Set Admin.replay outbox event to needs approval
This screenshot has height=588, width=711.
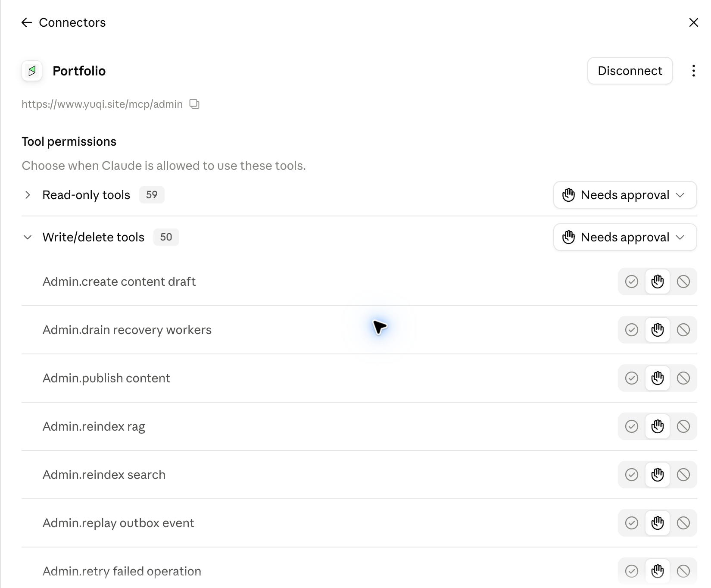coord(658,523)
